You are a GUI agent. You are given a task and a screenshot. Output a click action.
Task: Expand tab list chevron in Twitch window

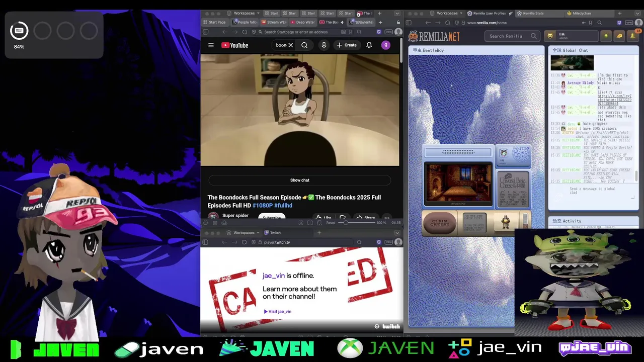[397, 233]
